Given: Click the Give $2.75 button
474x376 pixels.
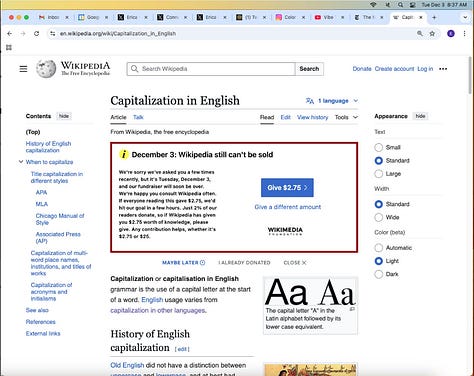Looking at the screenshot, I should click(287, 188).
